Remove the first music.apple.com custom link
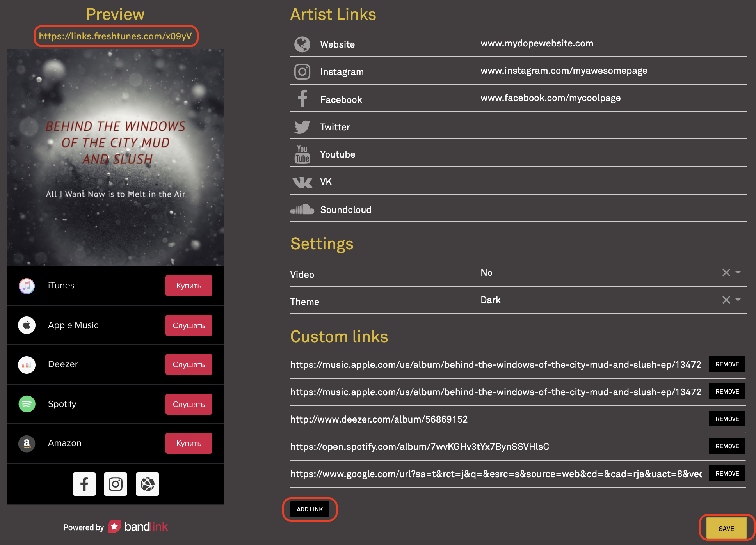This screenshot has width=756, height=545. point(727,364)
